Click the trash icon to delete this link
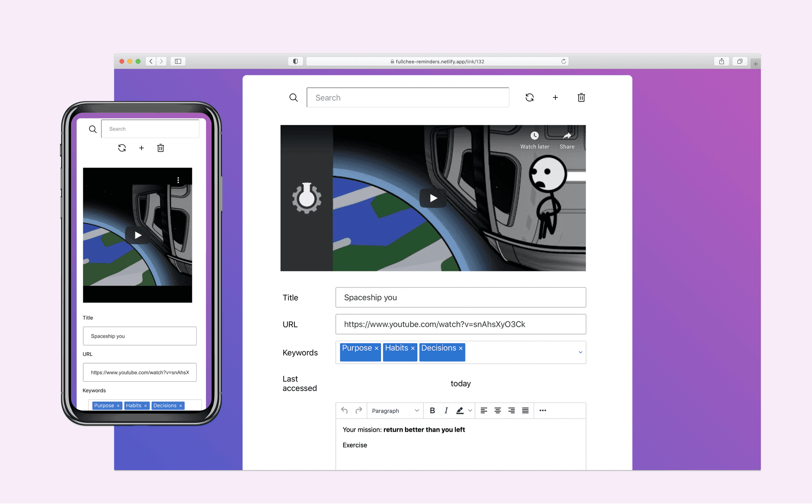The image size is (812, 504). pyautogui.click(x=581, y=98)
